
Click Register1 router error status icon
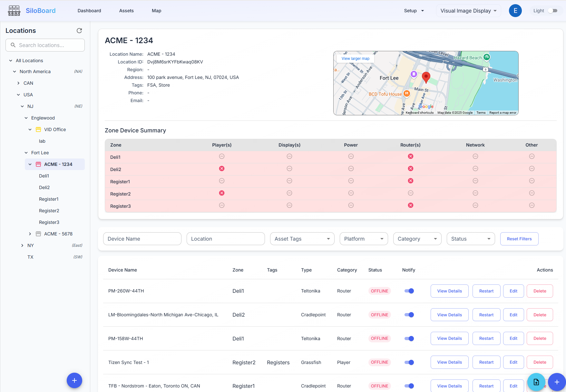tap(411, 181)
